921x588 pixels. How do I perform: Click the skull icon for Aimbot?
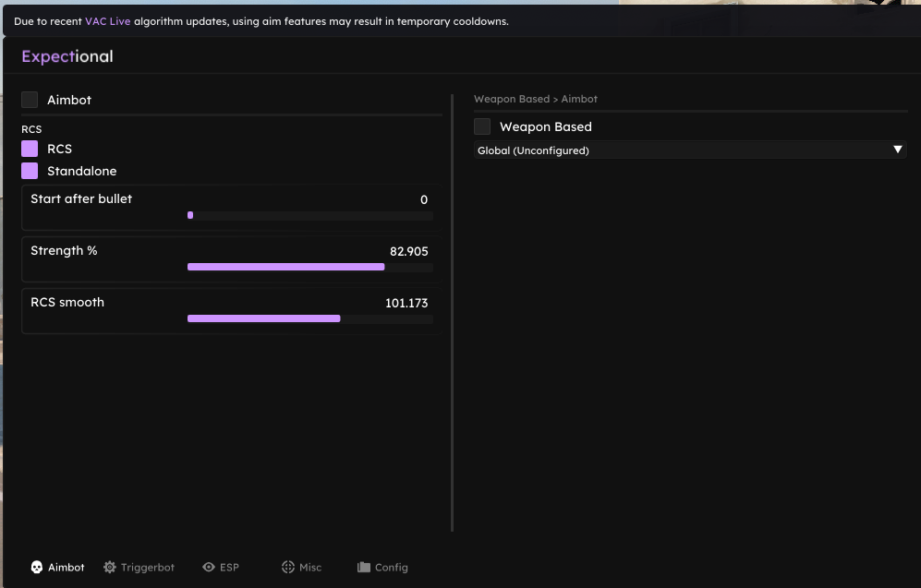click(36, 567)
